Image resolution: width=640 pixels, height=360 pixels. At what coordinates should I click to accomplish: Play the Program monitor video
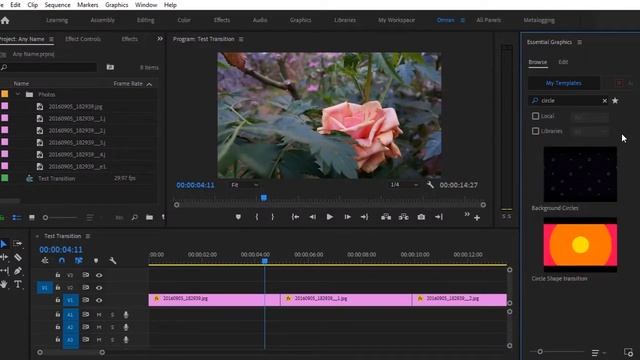coord(329,217)
